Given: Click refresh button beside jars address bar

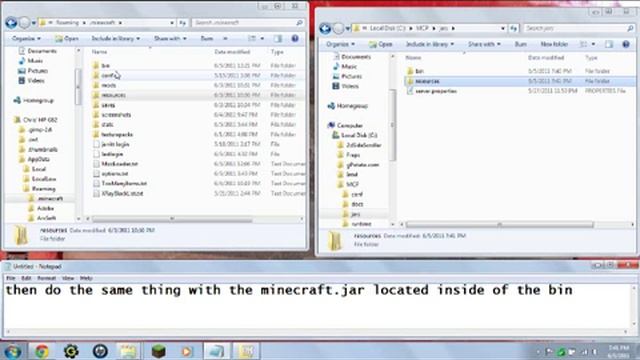Looking at the screenshot, I should click(x=513, y=28).
